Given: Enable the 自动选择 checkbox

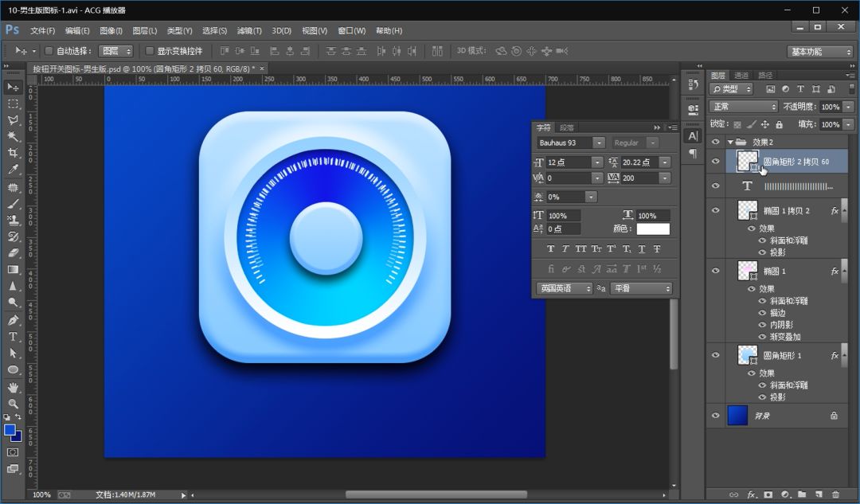Looking at the screenshot, I should [x=49, y=51].
